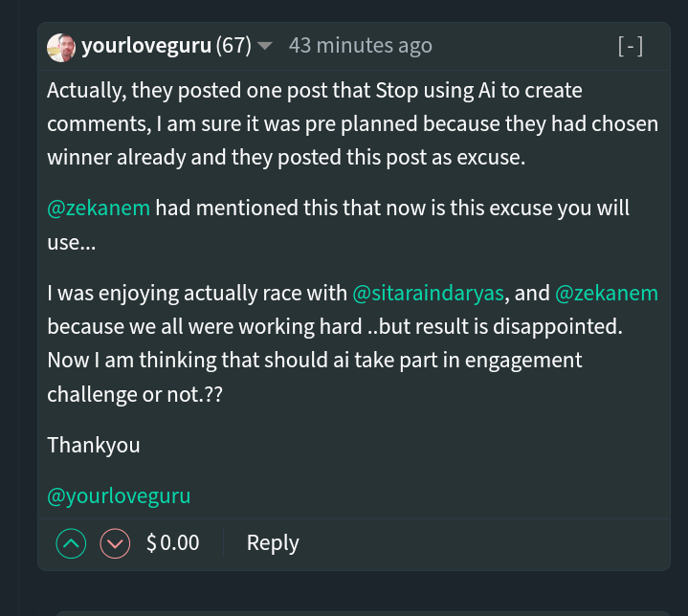Collapse the comment using [-] toggle
Viewport: 688px width, 616px height.
click(631, 46)
